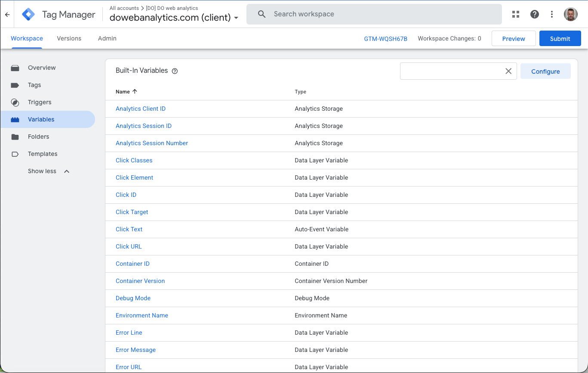Open the Analytics Client ID variable
The width and height of the screenshot is (588, 373).
tap(141, 109)
